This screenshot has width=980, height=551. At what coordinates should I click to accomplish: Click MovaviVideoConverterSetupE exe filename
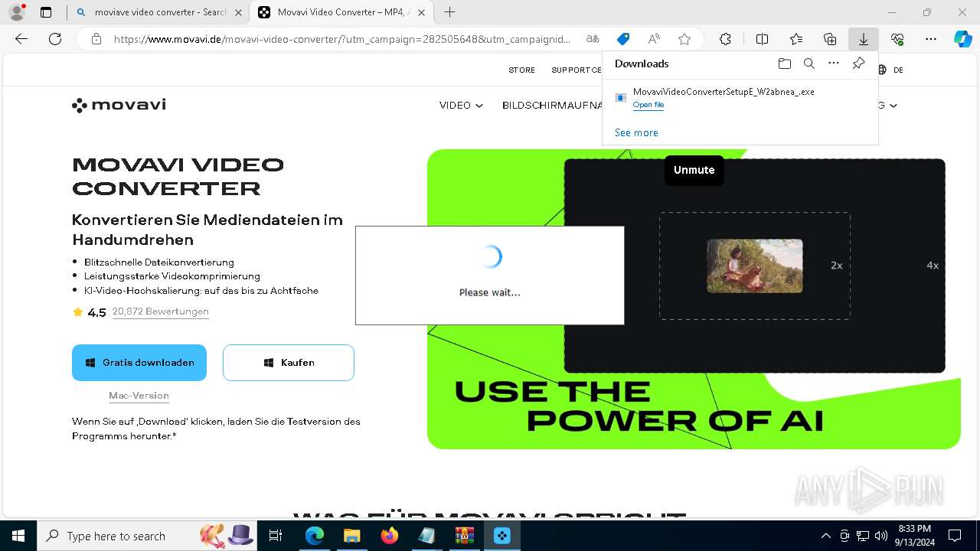tap(724, 91)
